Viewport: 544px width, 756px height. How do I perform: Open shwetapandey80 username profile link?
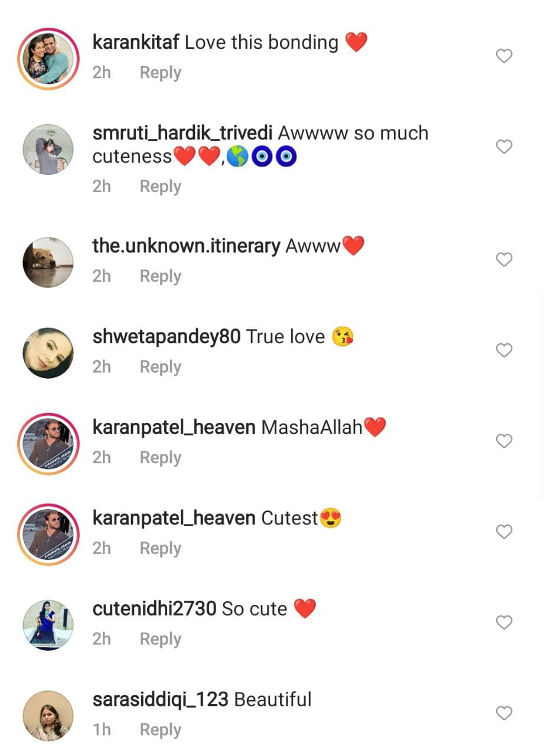[167, 337]
